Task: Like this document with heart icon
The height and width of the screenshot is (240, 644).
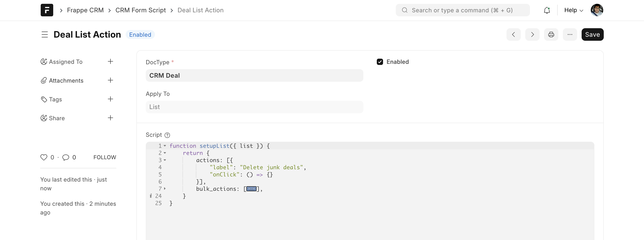Action: [44, 157]
